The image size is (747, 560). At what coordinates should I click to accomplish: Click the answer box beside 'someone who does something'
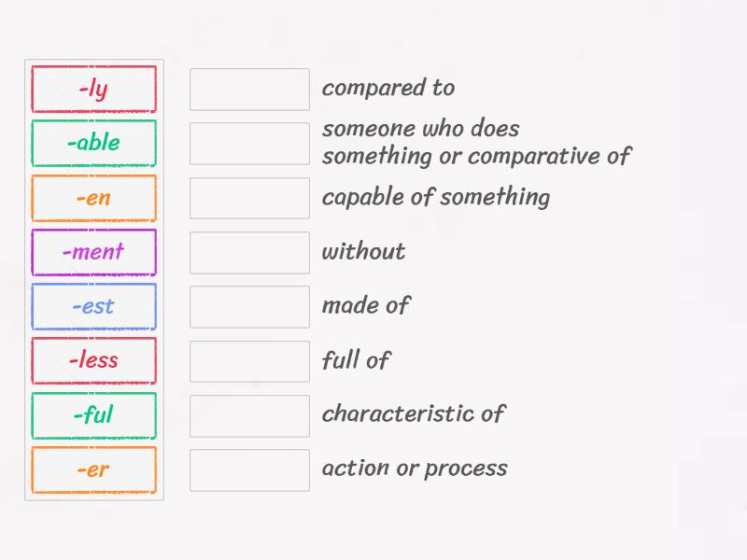(248, 143)
